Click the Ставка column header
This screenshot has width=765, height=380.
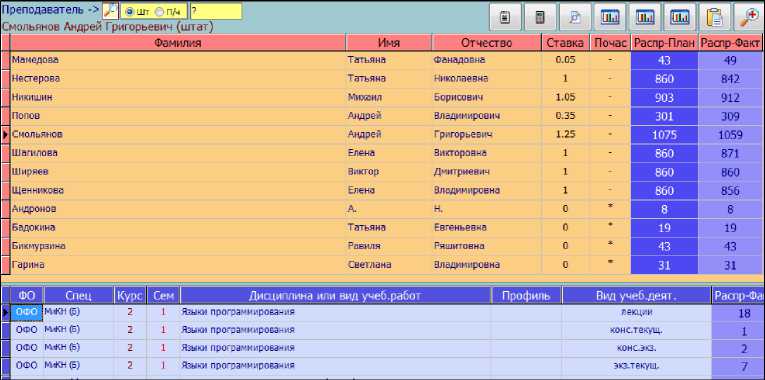click(x=565, y=43)
